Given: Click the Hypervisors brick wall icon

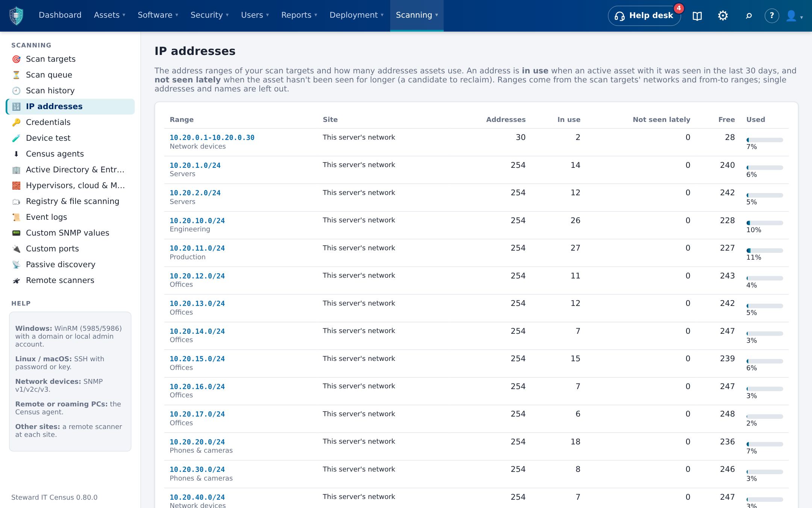Looking at the screenshot, I should click(16, 186).
